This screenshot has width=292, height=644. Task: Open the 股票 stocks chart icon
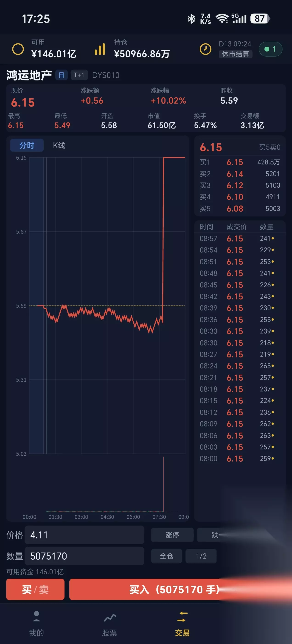110,618
